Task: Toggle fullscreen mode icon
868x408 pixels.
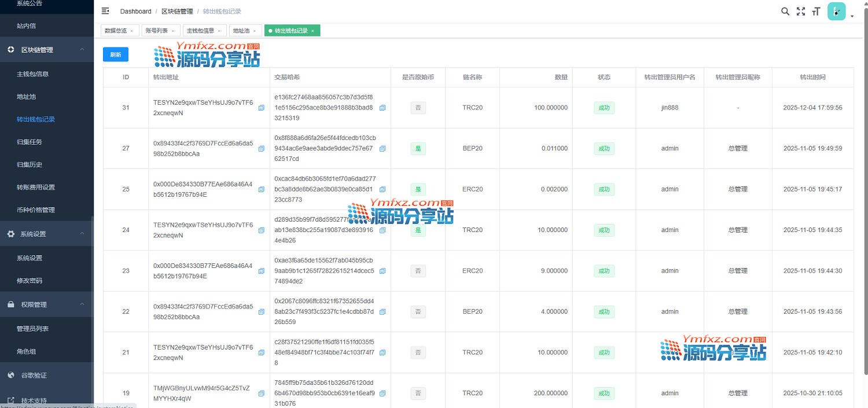Action: 801,11
